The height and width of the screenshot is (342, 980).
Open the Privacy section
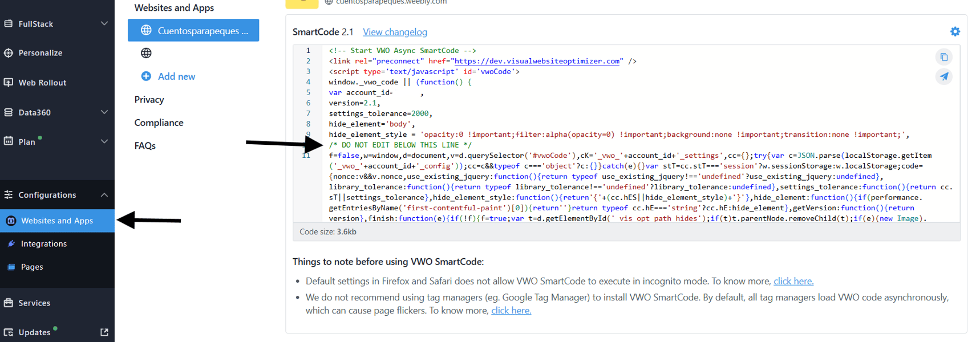tap(149, 100)
